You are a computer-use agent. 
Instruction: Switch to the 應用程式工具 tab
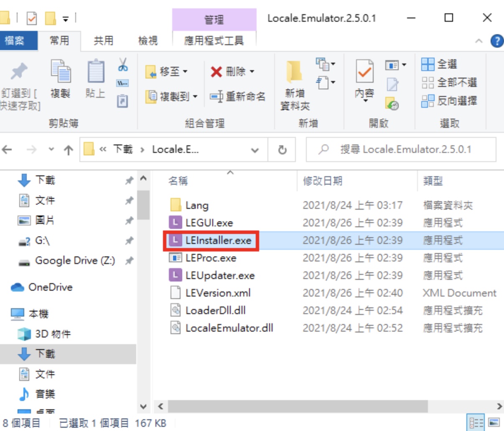pyautogui.click(x=214, y=41)
